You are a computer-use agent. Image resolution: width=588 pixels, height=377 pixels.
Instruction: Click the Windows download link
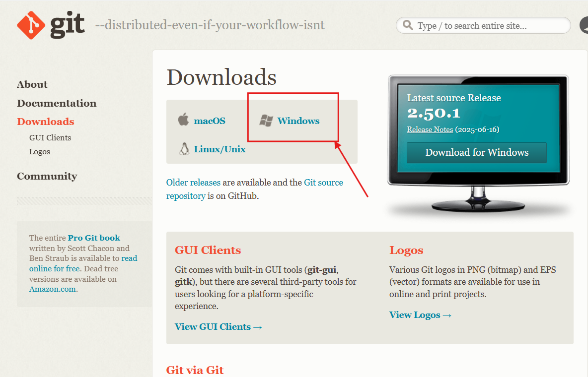pos(298,121)
